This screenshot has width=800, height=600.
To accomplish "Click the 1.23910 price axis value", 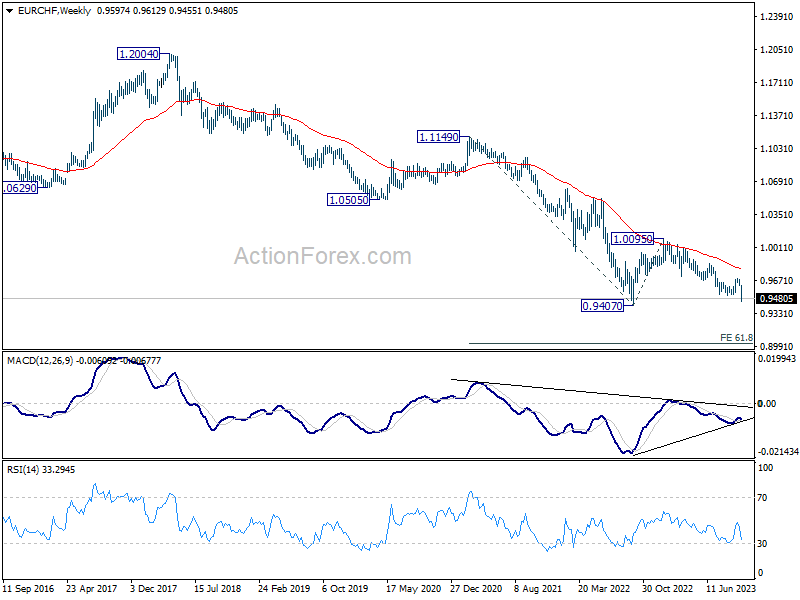I will (x=777, y=16).
